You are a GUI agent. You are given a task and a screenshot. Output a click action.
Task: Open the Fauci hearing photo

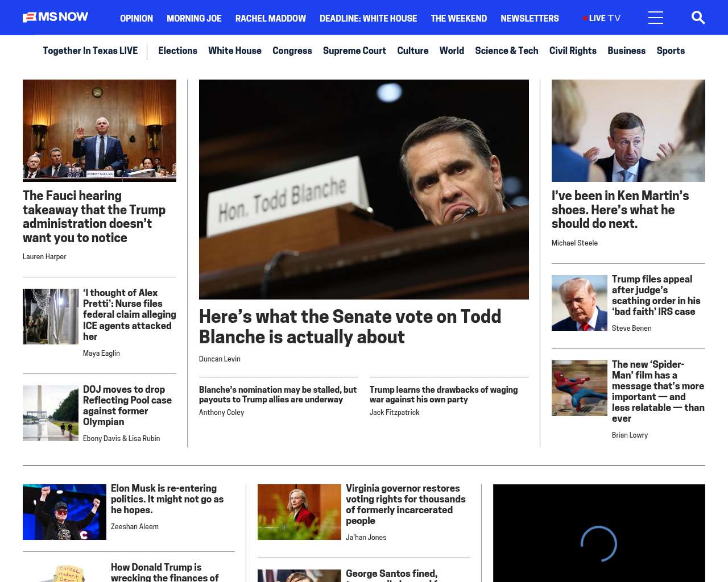click(x=100, y=131)
